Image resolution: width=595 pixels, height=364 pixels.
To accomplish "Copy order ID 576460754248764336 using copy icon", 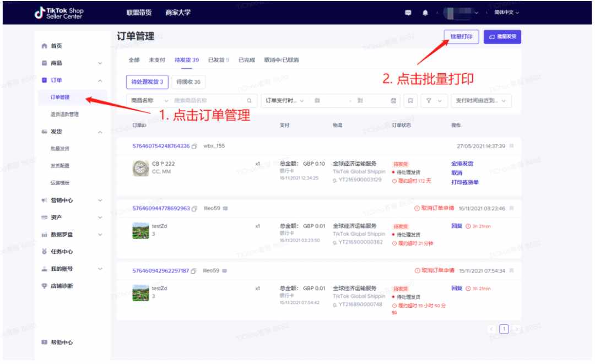I will [x=194, y=146].
